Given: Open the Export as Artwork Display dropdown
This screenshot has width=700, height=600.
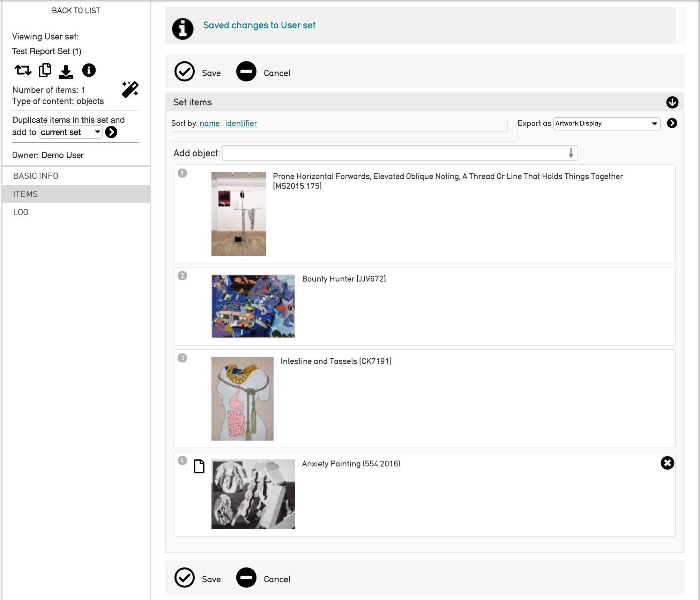Looking at the screenshot, I should 606,123.
